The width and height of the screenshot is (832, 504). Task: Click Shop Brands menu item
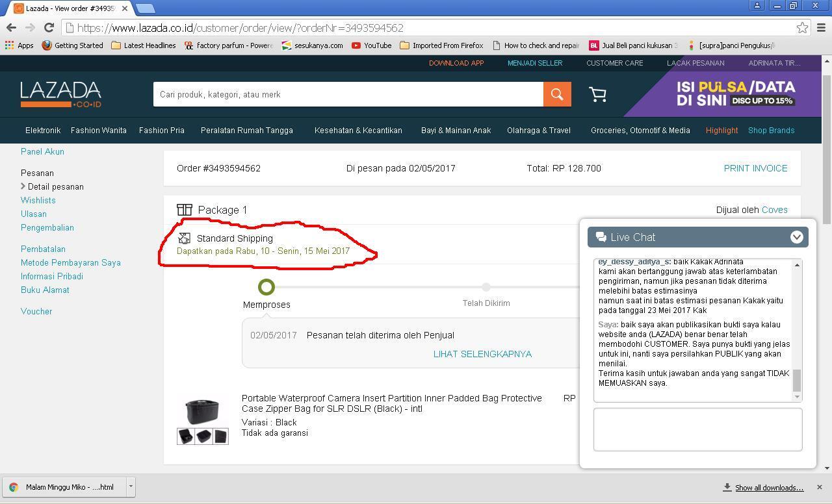[771, 131]
